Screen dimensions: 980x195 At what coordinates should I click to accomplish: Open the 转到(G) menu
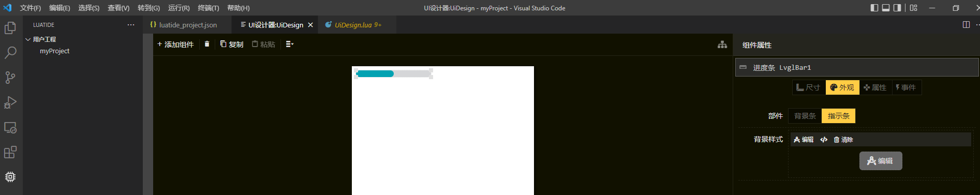pyautogui.click(x=149, y=8)
